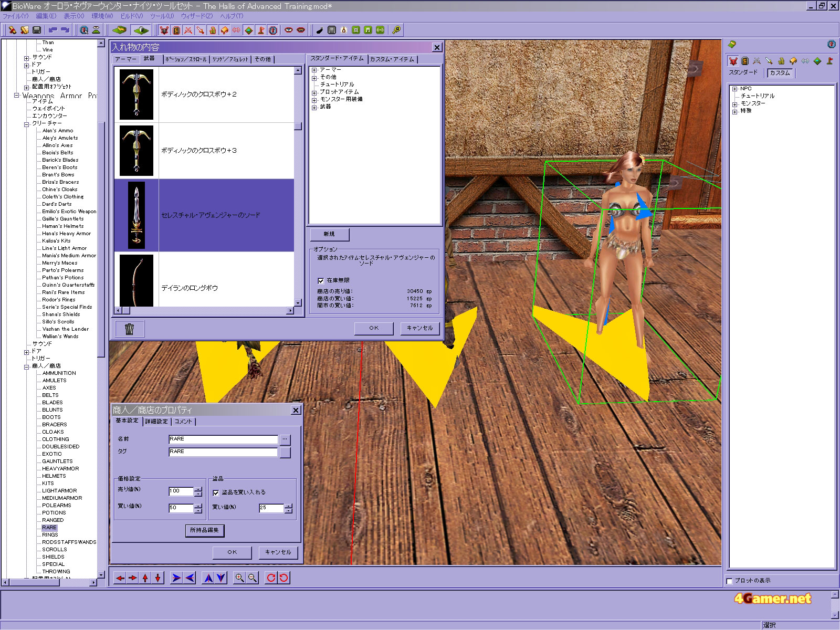Click the browse button beside 名前 field

(x=285, y=439)
